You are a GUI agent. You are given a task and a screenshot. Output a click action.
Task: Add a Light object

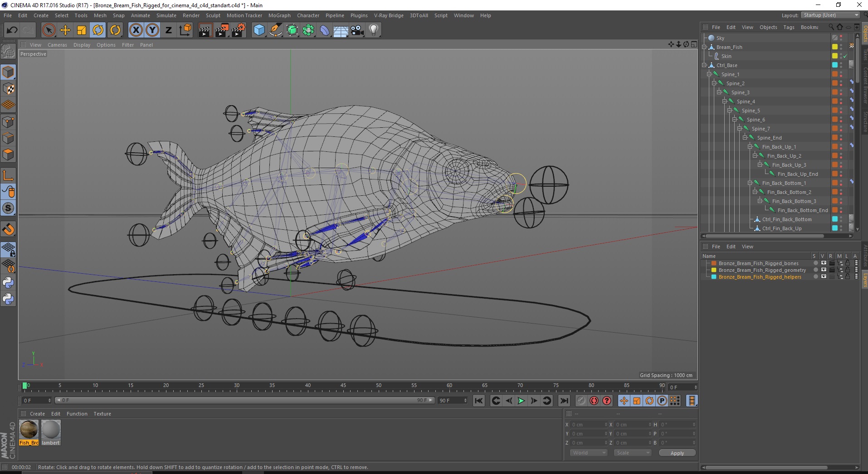coord(374,30)
